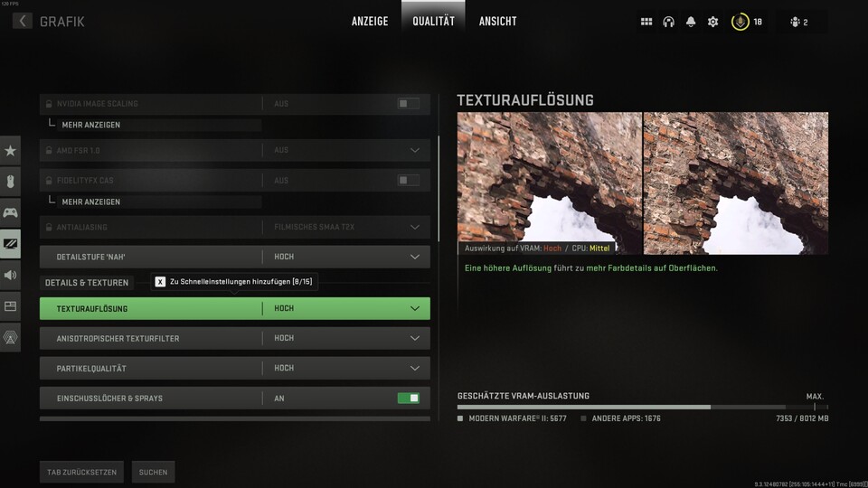The height and width of the screenshot is (488, 868).
Task: Click the Suchen button
Action: [153, 472]
